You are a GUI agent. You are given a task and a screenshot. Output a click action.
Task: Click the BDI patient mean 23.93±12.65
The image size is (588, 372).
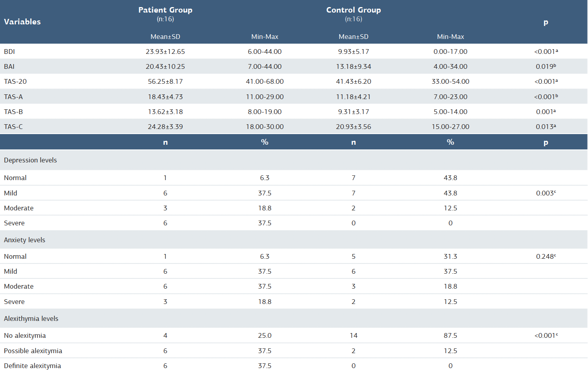click(x=165, y=52)
